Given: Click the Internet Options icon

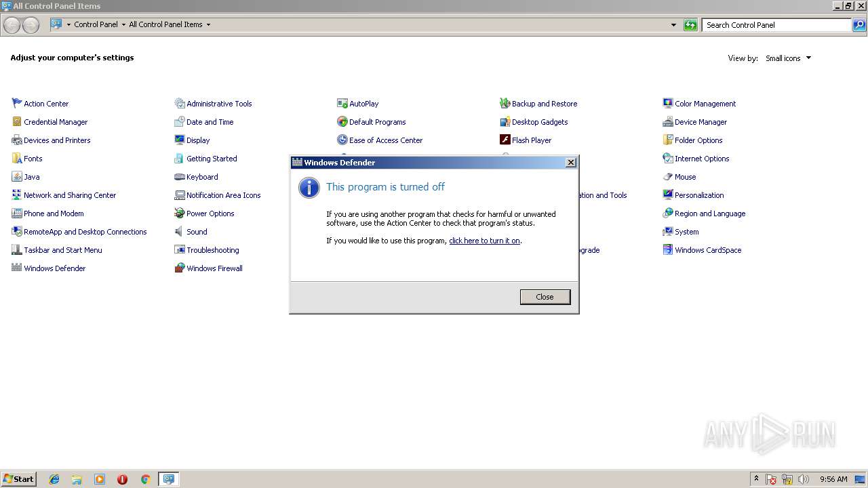Looking at the screenshot, I should [668, 159].
